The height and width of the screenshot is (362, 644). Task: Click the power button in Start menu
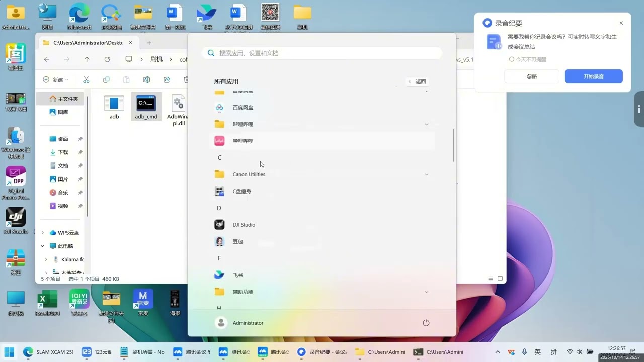[426, 323]
